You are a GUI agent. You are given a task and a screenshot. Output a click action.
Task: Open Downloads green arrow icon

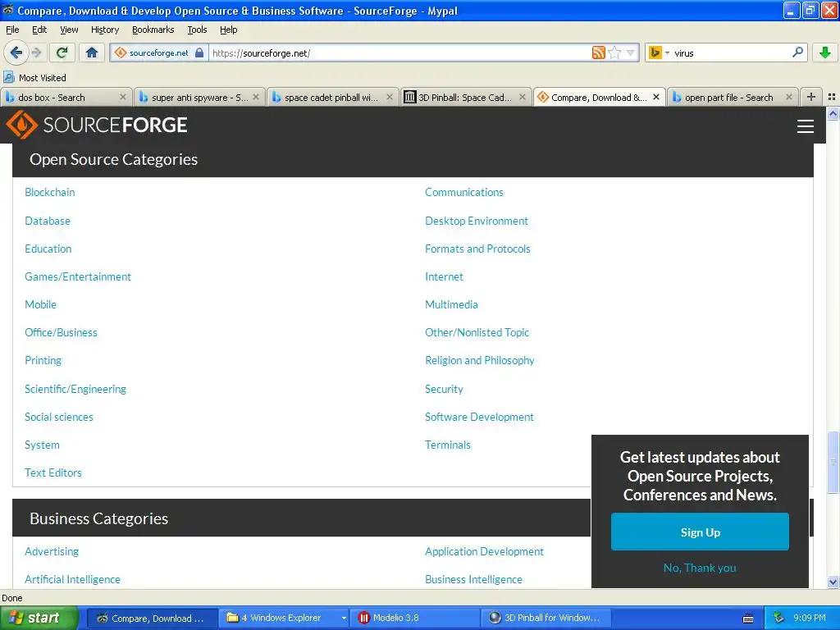click(825, 52)
